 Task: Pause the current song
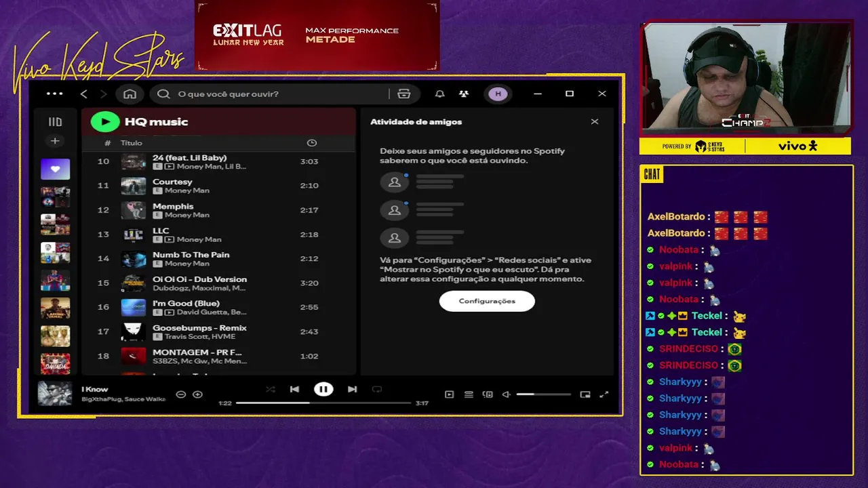pyautogui.click(x=323, y=390)
